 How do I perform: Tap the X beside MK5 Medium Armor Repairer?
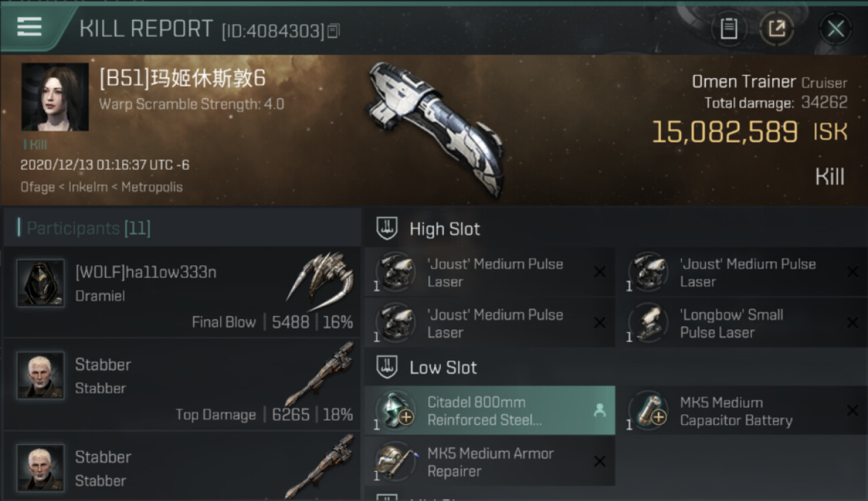click(600, 462)
